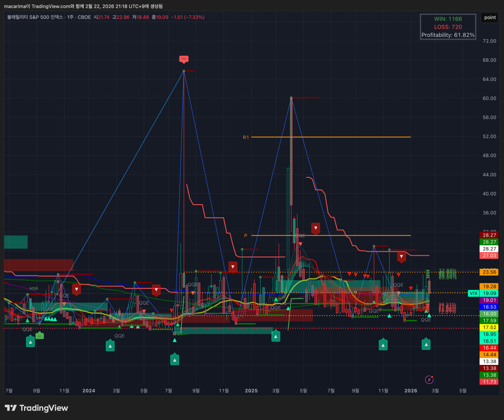
Task: Click the TradingView logo at bottom left
Action: click(36, 408)
